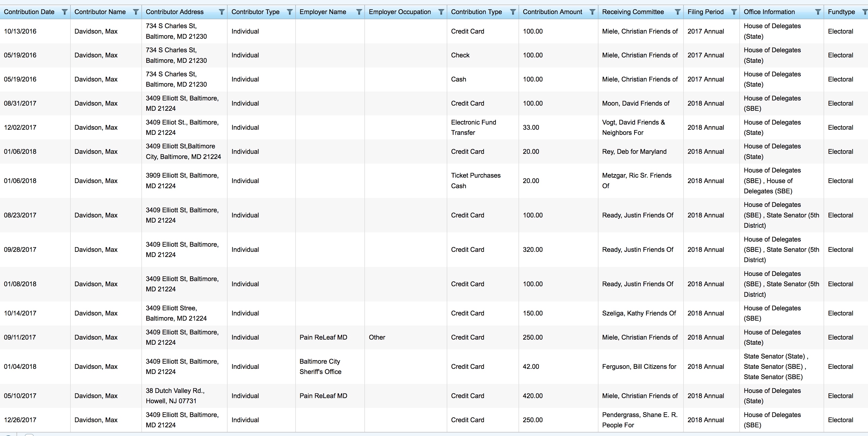
Task: Open filter icon for Contributor Type column
Action: tap(289, 12)
